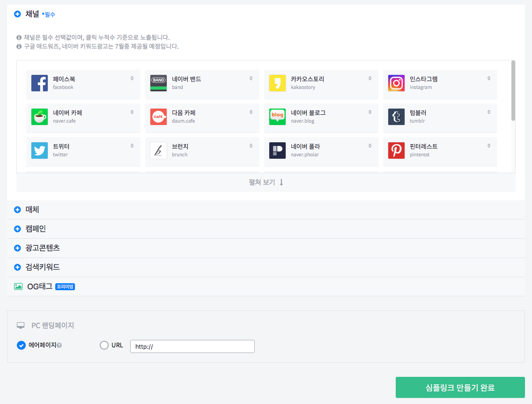This screenshot has height=404, width=532.
Task: Click the daum.cafe sublabel text
Action: click(x=184, y=121)
